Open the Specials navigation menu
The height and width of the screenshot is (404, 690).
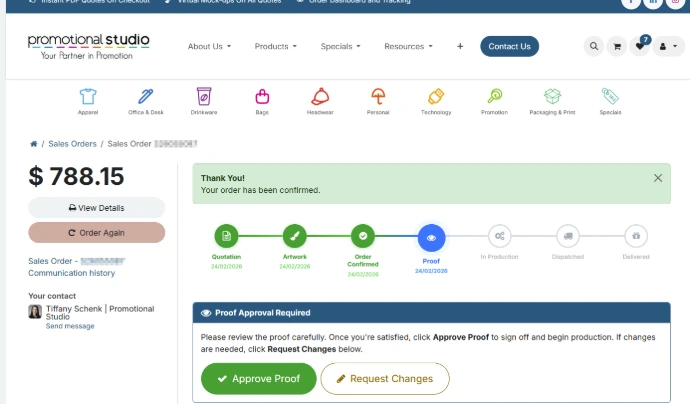[x=341, y=46]
